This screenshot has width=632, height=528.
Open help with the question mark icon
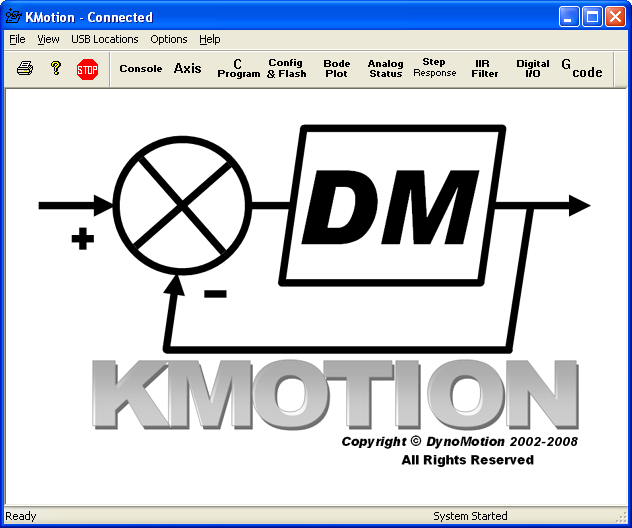(56, 69)
